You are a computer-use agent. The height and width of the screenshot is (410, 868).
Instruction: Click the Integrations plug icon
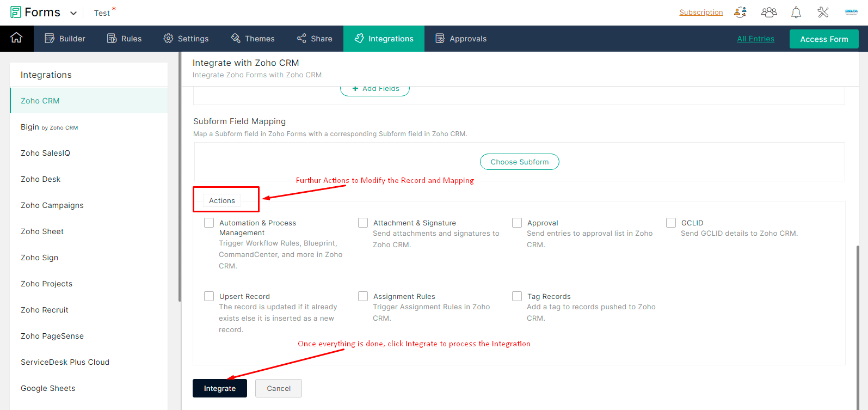point(359,38)
